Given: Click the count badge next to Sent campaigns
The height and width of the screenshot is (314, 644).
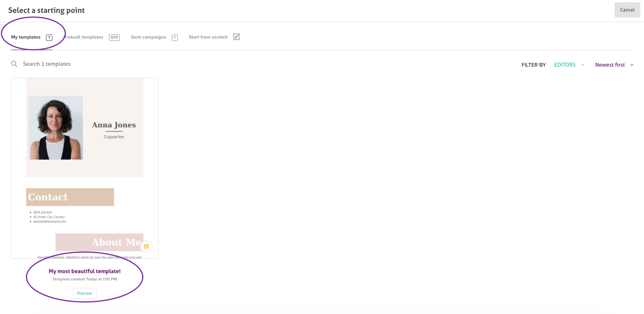Looking at the screenshot, I should pos(175,37).
